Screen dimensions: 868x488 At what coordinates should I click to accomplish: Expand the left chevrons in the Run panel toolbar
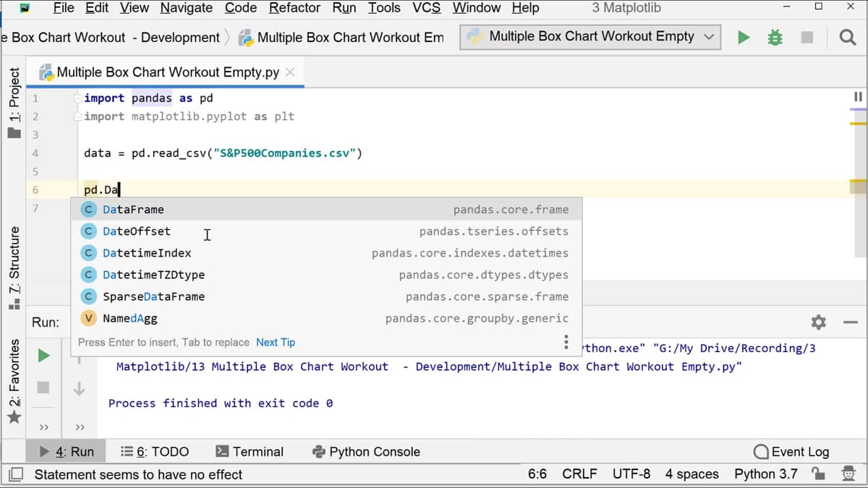click(x=43, y=427)
